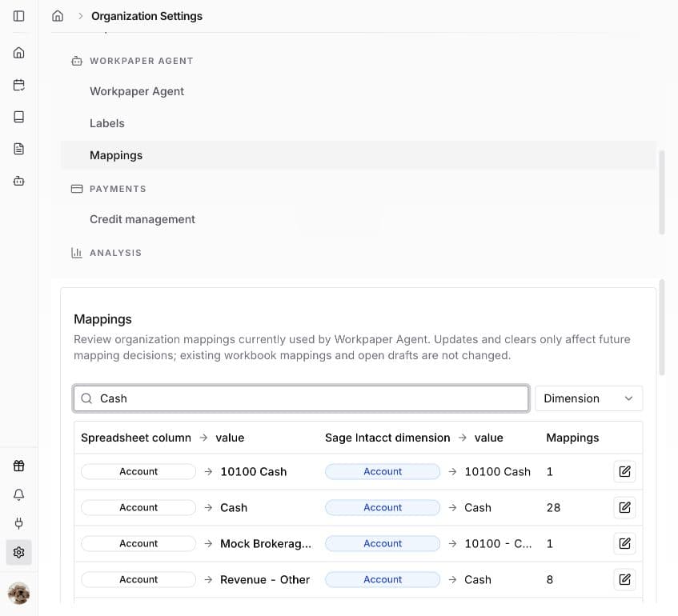This screenshot has width=678, height=616.
Task: Click the Mappings panel heading
Action: tap(102, 319)
